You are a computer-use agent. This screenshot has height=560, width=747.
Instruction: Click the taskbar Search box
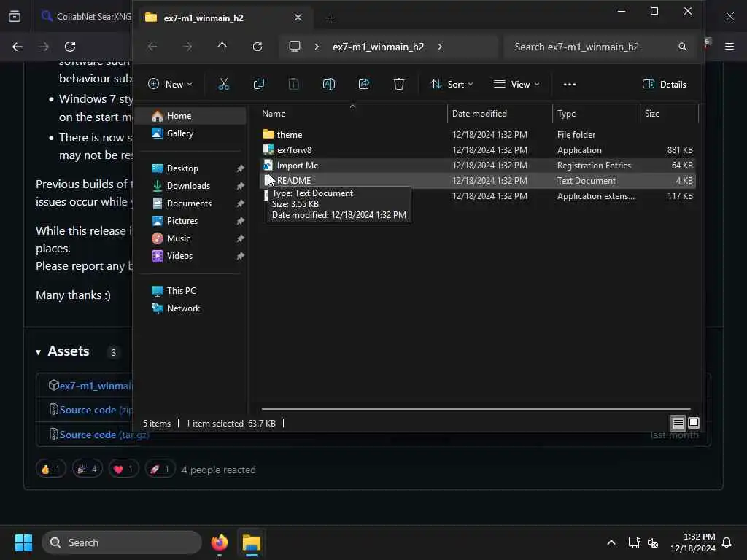(x=122, y=542)
